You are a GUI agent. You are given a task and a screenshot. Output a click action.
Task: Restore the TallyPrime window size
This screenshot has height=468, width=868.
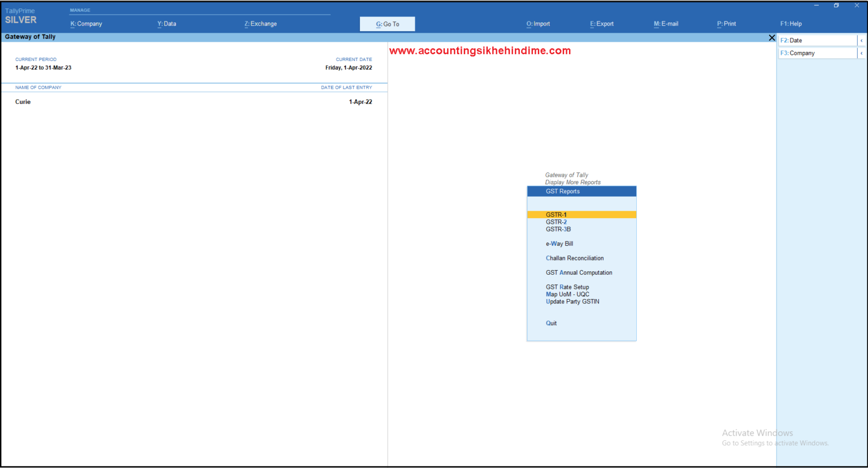point(836,6)
